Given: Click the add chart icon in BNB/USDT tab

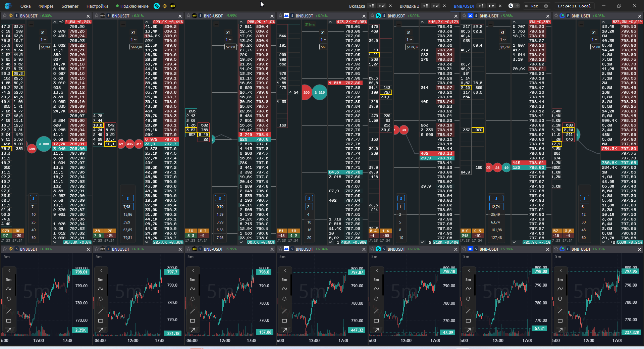Looking at the screenshot, I should (x=491, y=6).
